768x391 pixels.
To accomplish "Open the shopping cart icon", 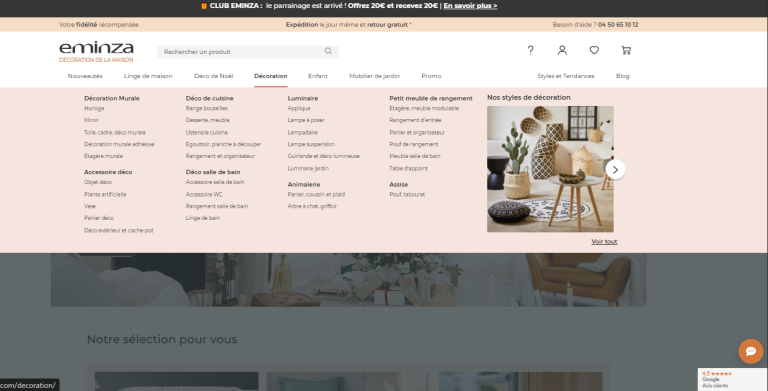I will click(626, 50).
